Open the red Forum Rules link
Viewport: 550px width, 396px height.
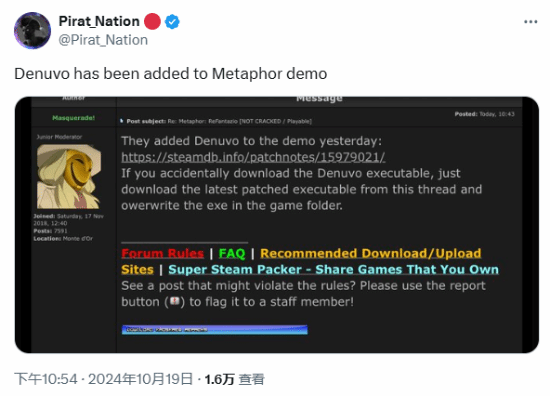pyautogui.click(x=162, y=253)
